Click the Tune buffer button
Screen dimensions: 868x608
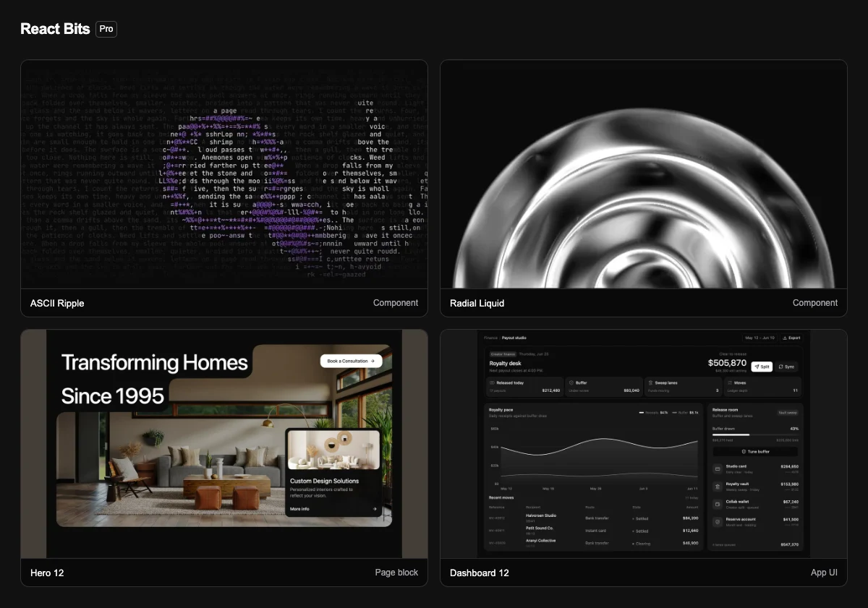756,452
